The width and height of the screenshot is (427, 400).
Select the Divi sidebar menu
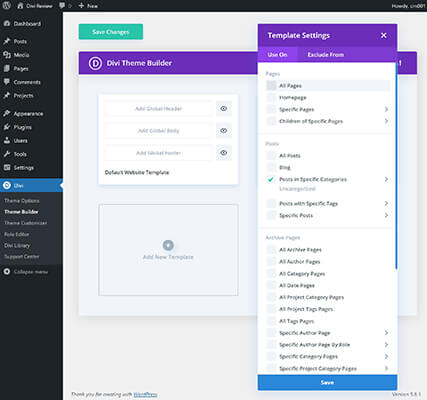coord(31,185)
